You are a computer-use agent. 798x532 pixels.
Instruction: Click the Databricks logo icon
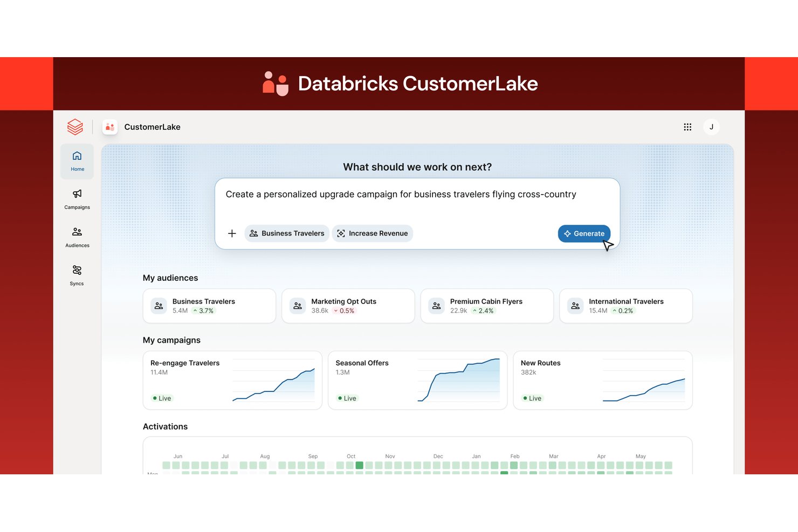[75, 127]
